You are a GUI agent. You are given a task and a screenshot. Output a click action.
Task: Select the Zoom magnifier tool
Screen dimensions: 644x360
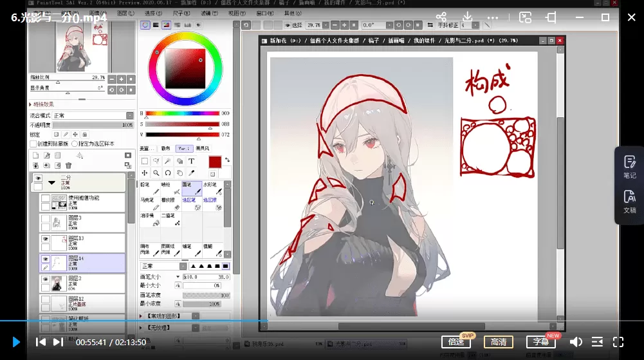(156, 173)
